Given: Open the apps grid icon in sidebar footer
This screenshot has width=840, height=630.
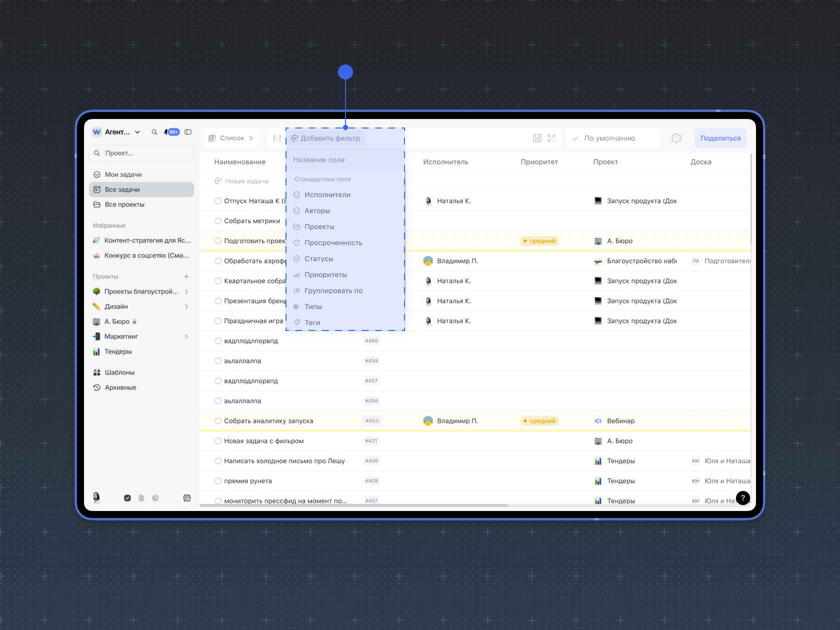Looking at the screenshot, I should tap(187, 498).
